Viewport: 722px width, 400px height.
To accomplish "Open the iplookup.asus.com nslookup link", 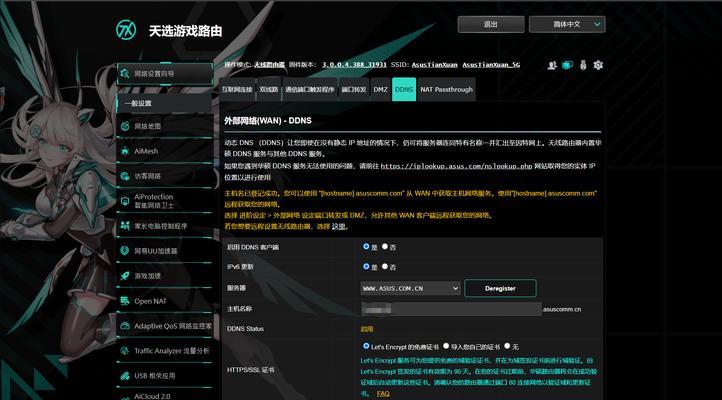I will [456, 166].
